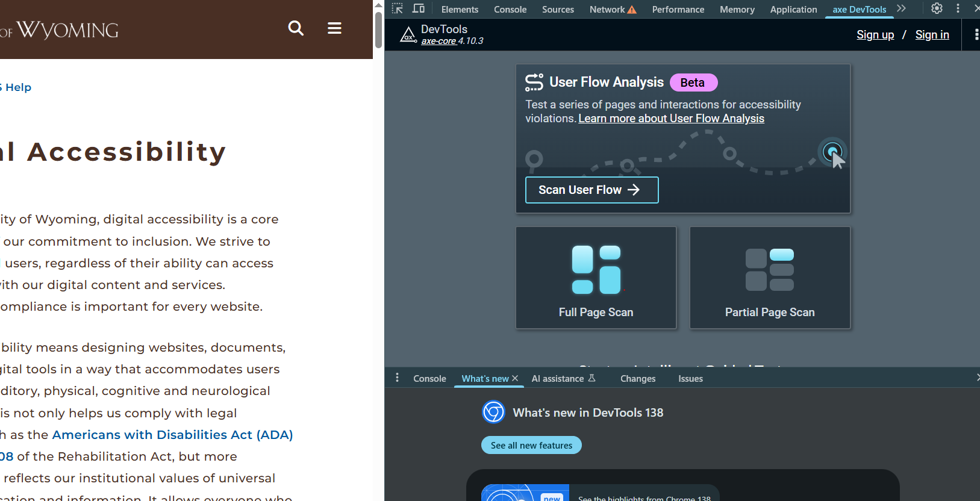This screenshot has height=501, width=980.
Task: Click the Network warning triangle icon
Action: 632,10
